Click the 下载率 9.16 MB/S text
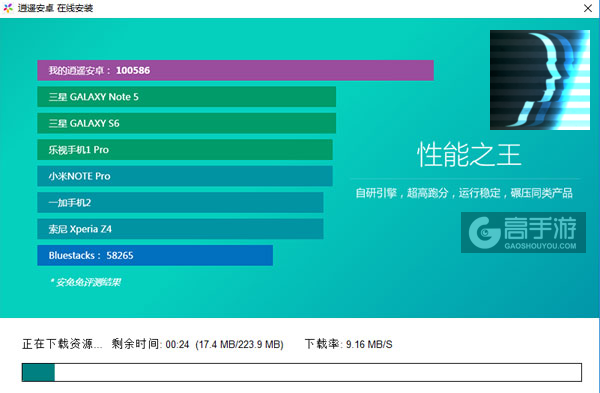The image size is (600, 393). click(x=348, y=344)
